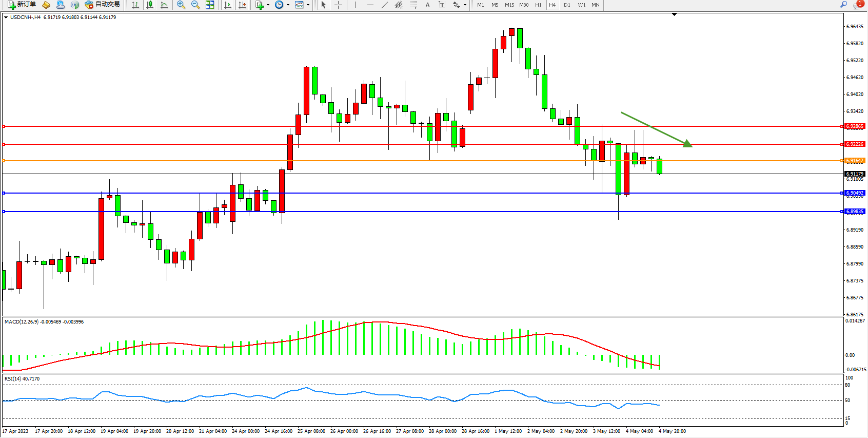Switch to the D1 timeframe

click(x=567, y=5)
